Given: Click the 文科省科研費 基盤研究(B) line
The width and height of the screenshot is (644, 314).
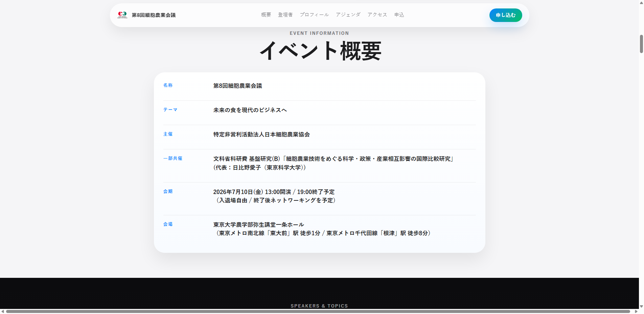Looking at the screenshot, I should click(333, 159).
